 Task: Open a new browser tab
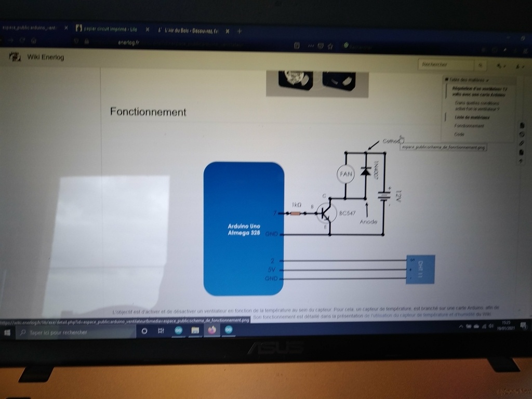240,31
